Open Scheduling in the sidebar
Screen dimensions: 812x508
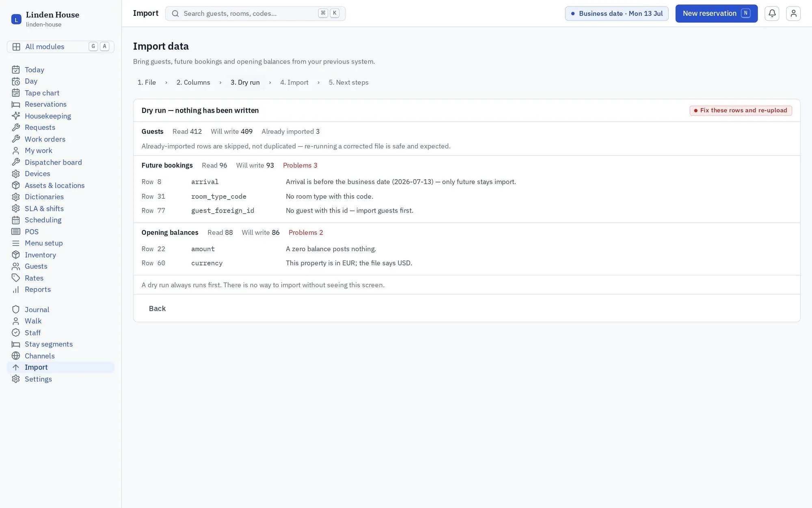click(x=60, y=220)
